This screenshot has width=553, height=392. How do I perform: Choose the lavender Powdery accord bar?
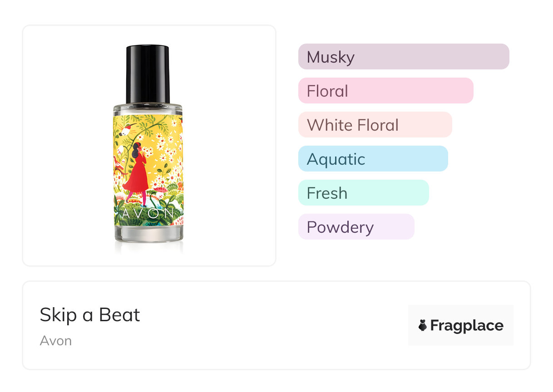tap(356, 227)
